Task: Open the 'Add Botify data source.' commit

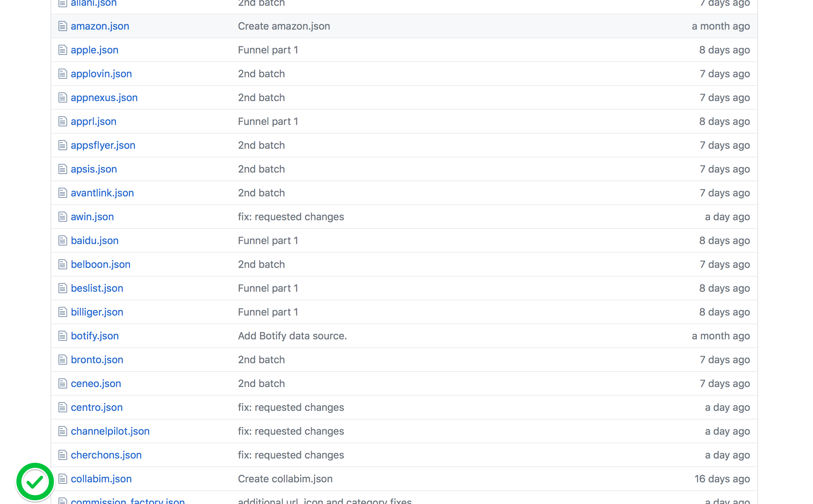Action: [x=292, y=336]
